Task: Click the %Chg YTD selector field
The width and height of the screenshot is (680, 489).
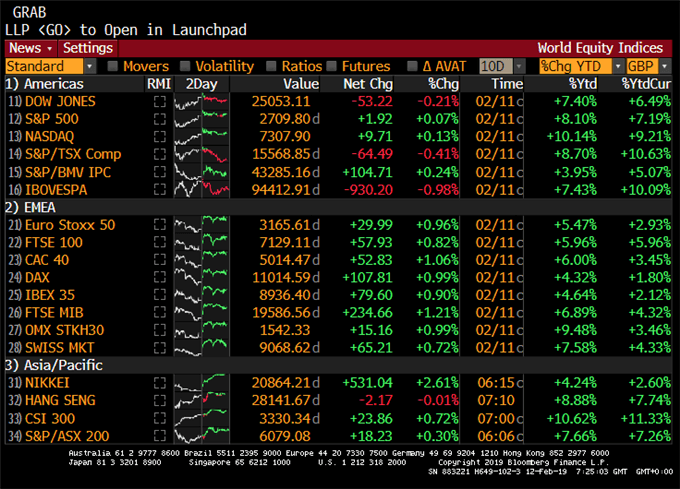Action: pyautogui.click(x=575, y=66)
